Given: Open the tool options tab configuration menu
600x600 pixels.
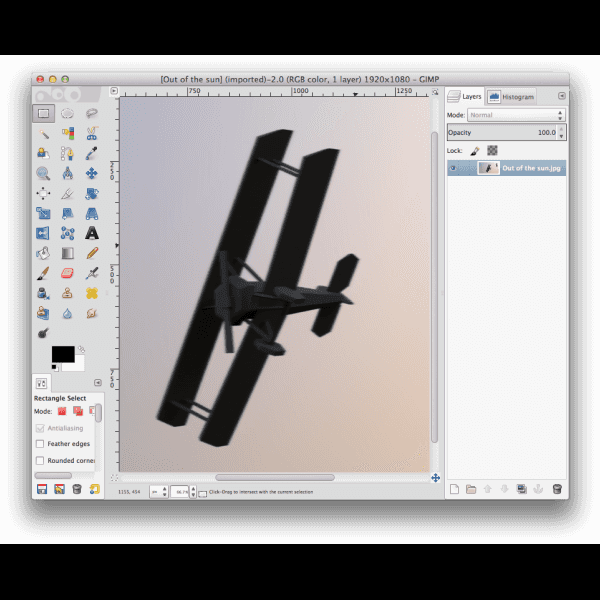Looking at the screenshot, I should (98, 382).
